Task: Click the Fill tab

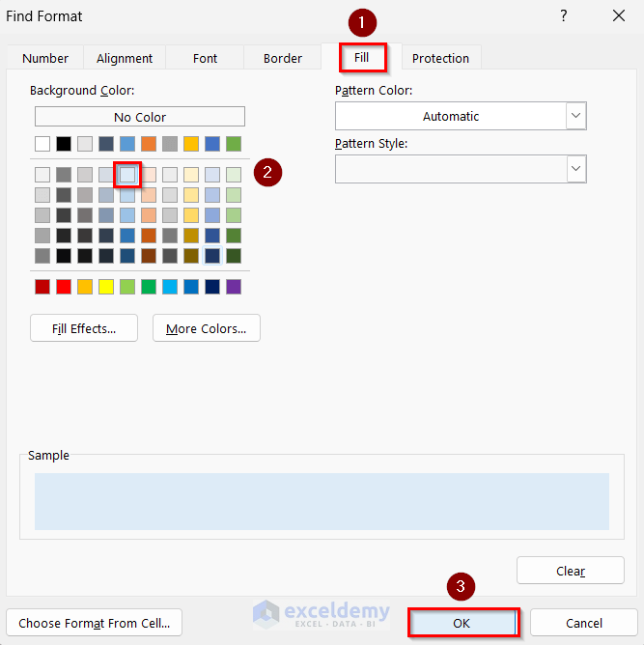Action: pyautogui.click(x=361, y=57)
